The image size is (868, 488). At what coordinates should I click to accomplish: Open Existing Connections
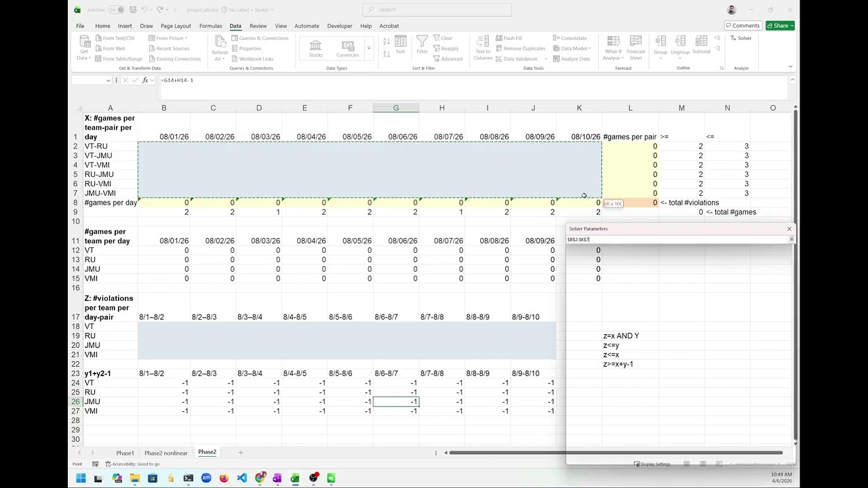(174, 59)
